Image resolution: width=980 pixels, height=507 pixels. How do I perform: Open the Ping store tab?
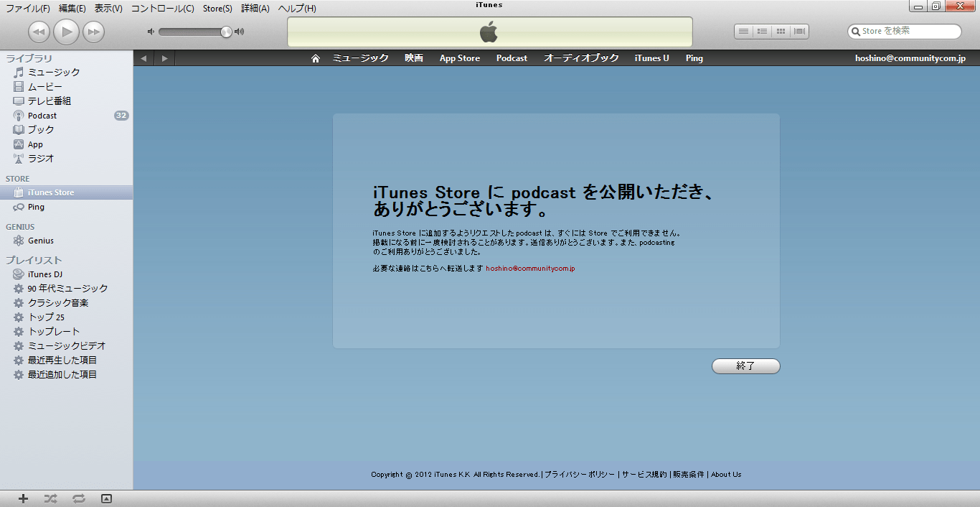(694, 58)
